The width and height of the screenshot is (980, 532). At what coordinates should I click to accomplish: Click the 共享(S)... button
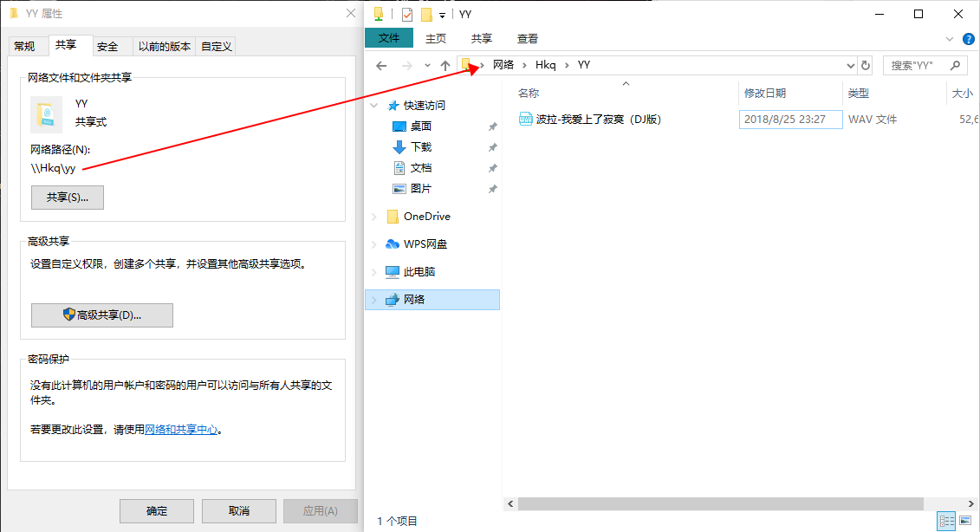pos(68,198)
